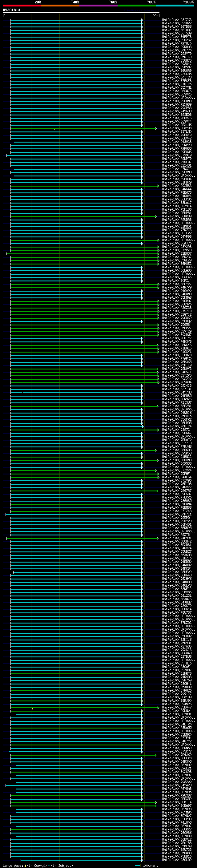Image resolution: width=197 pixels, height=868 pixels.
Task: Open hit UniRef100_Q08770
Action: pyautogui.click(x=177, y=50)
